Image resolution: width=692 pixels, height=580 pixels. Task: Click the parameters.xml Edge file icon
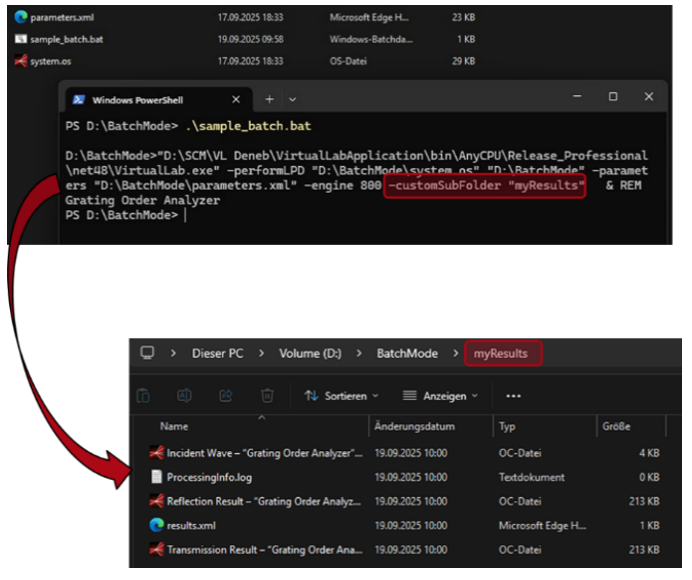click(x=21, y=17)
